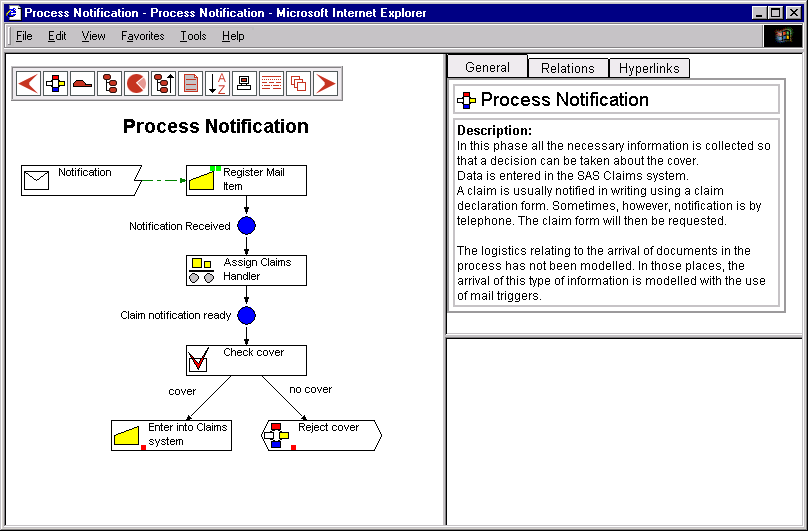
Task: Select the Assign Claims Handler node
Action: click(246, 270)
